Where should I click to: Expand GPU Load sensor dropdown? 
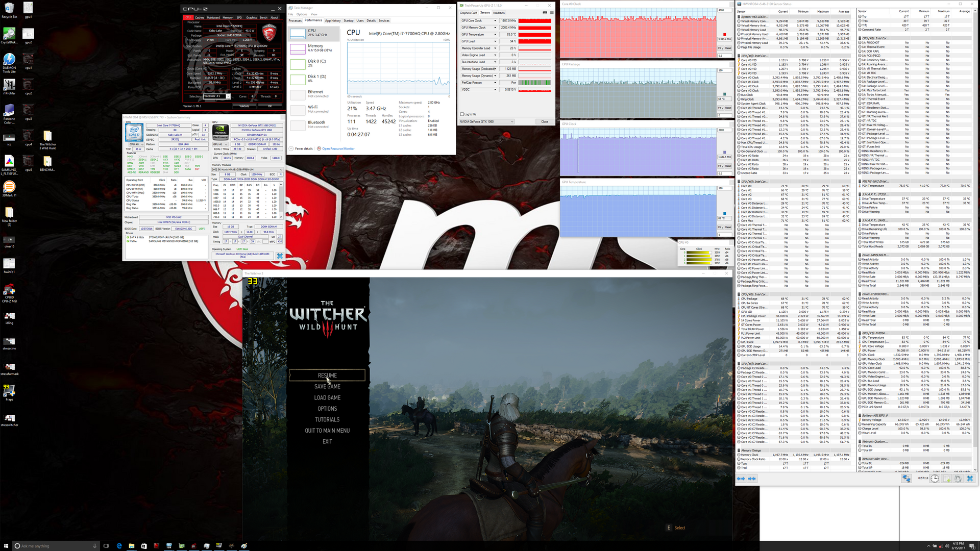pos(495,41)
